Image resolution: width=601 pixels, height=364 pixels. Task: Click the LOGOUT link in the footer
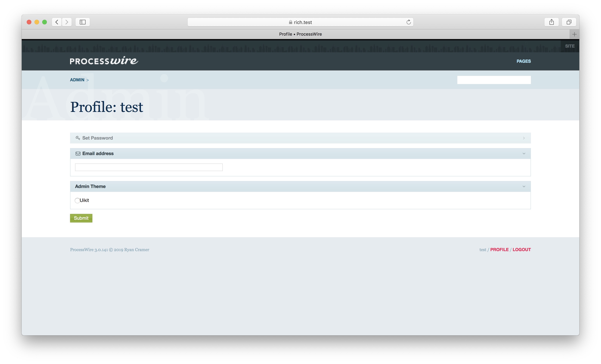tap(521, 250)
